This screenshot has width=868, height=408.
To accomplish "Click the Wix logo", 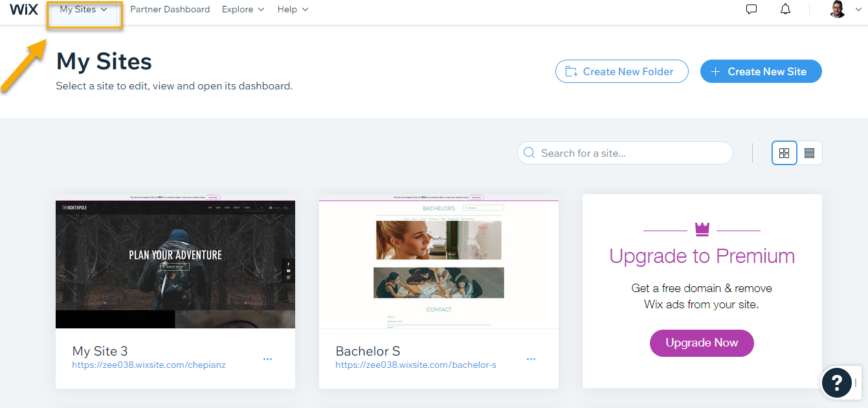I will 24,9.
